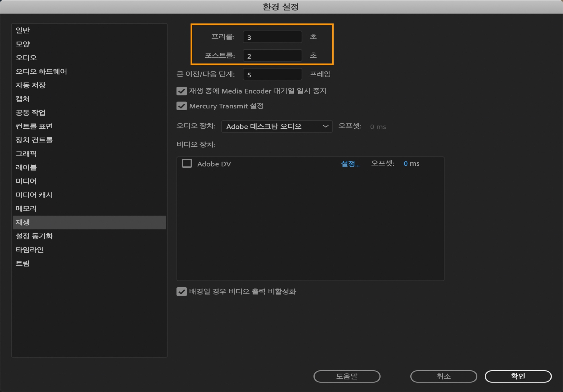
Task: Enable the Adobe DV video device
Action: (x=187, y=163)
